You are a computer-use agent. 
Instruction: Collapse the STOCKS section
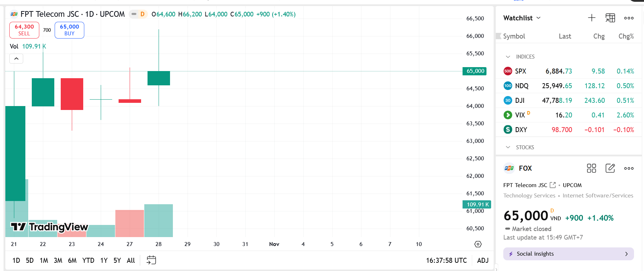point(508,147)
